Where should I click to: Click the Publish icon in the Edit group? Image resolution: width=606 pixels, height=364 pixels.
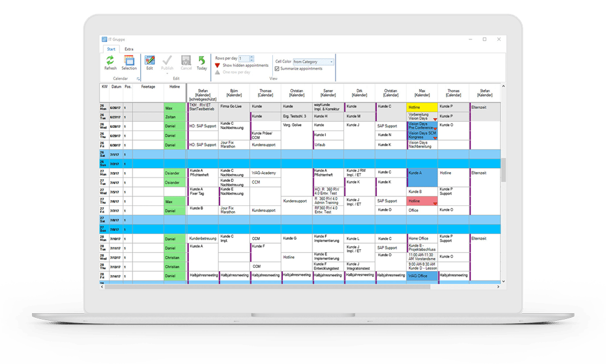click(x=168, y=59)
